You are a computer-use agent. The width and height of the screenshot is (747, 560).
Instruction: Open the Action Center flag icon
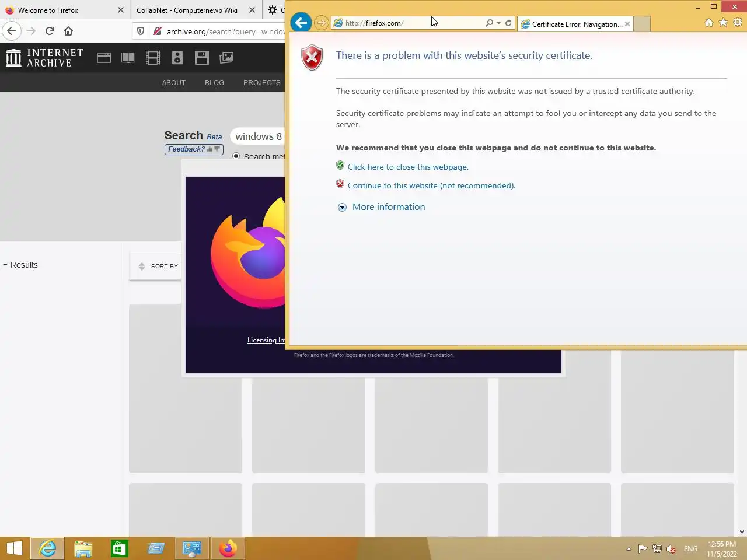point(643,549)
